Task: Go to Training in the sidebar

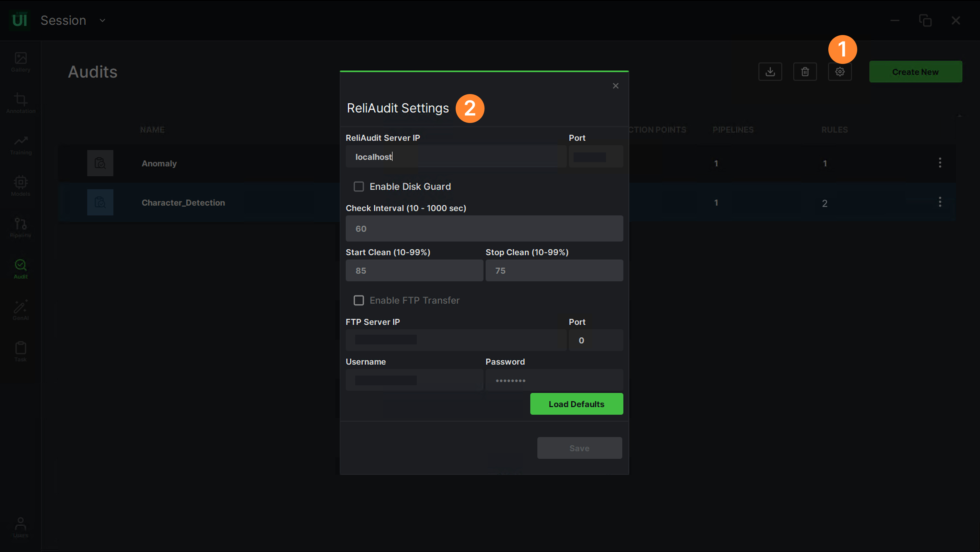Action: tap(20, 145)
